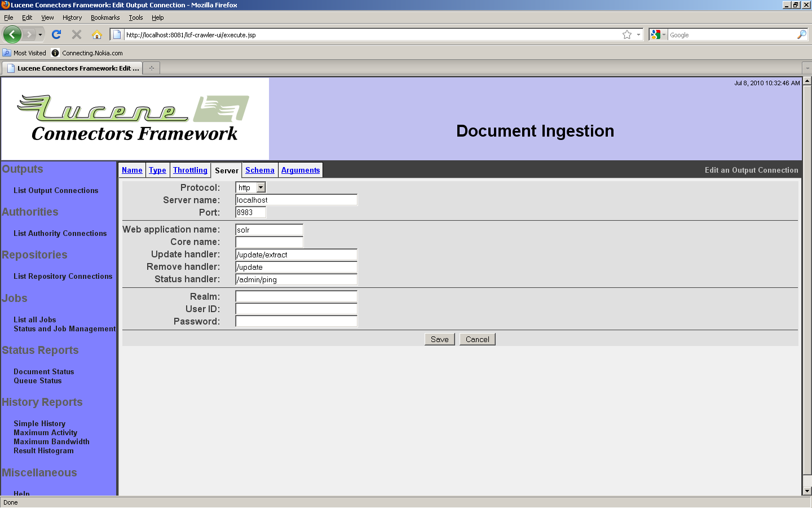Open the list-all-tabs dropdown
Image resolution: width=812 pixels, height=508 pixels.
(x=807, y=68)
